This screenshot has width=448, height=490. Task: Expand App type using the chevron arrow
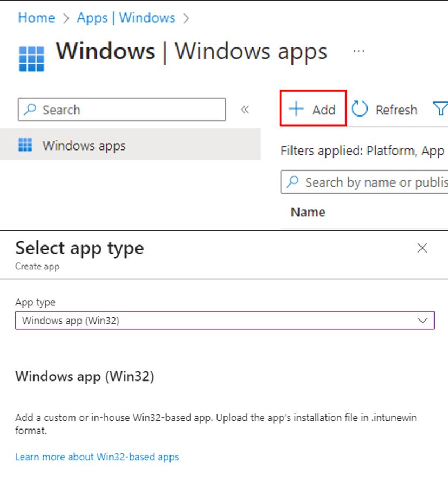(x=423, y=321)
